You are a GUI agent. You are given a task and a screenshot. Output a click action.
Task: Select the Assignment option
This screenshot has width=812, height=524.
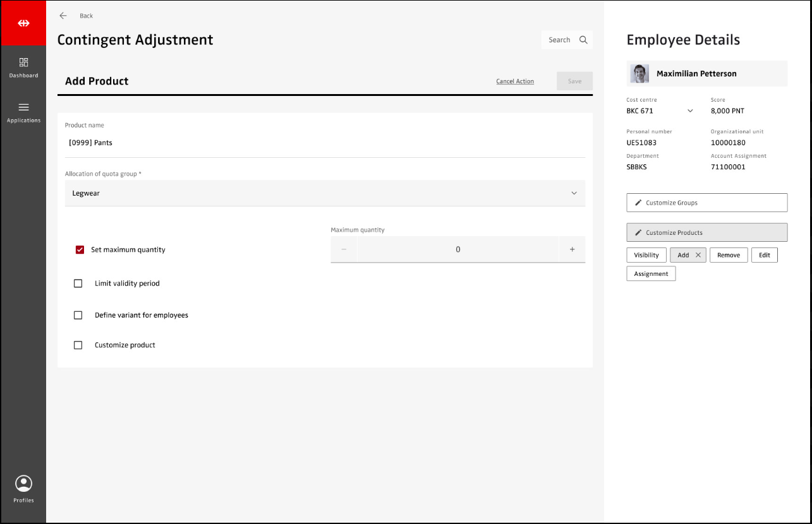click(651, 274)
